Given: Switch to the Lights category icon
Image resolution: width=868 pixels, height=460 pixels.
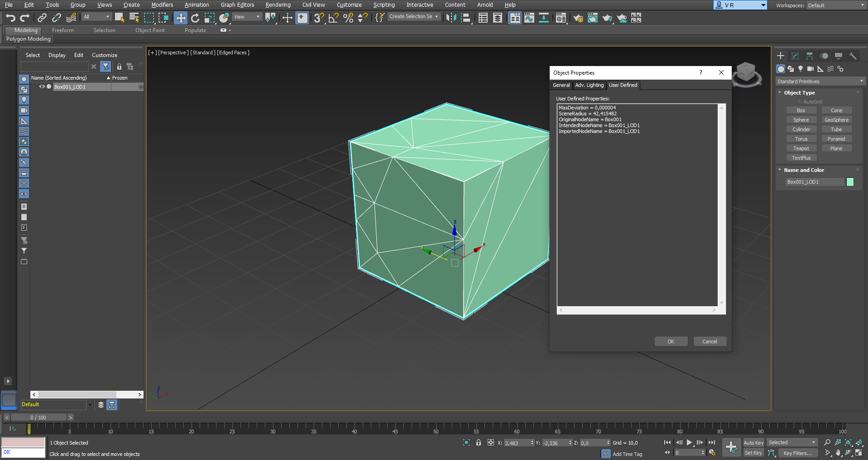Looking at the screenshot, I should pos(801,69).
